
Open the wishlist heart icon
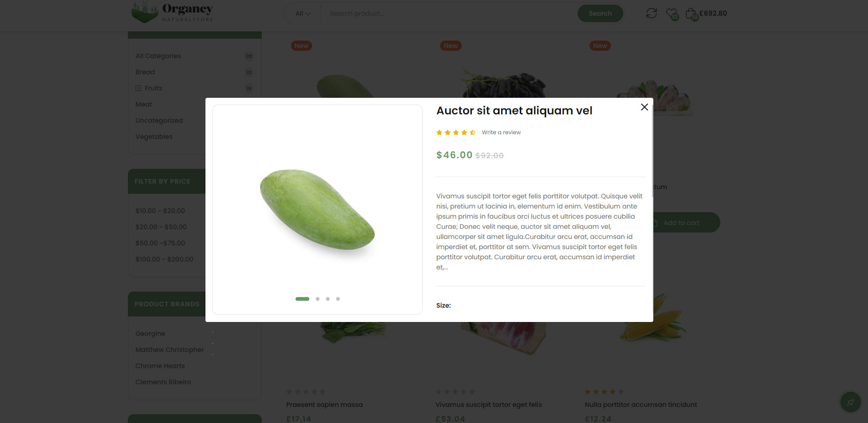(x=672, y=14)
